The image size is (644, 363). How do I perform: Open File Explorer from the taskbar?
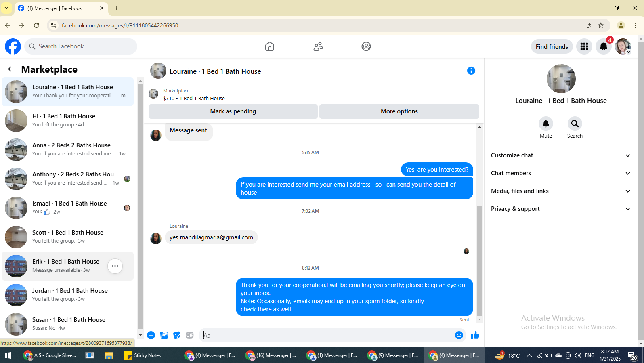[x=109, y=355]
